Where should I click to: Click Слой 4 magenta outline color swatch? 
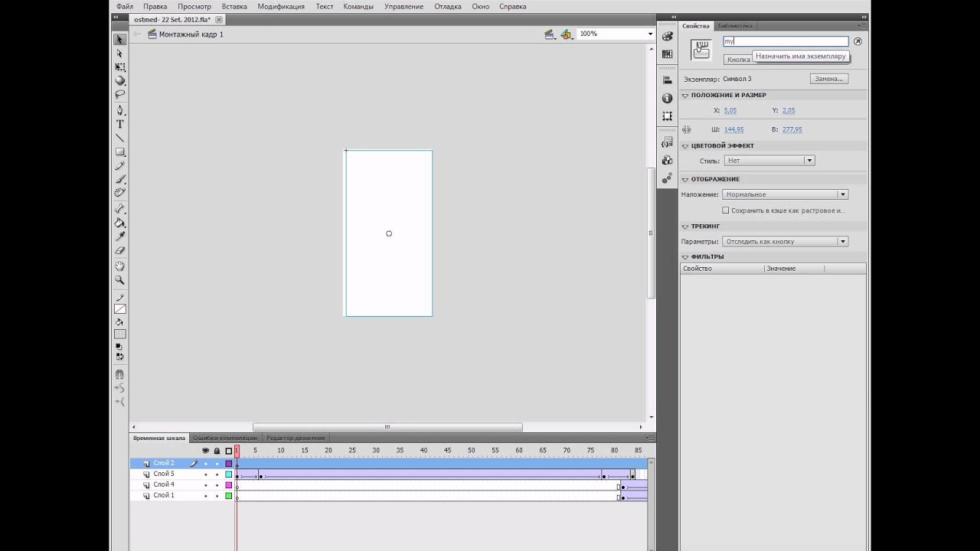[x=228, y=485]
